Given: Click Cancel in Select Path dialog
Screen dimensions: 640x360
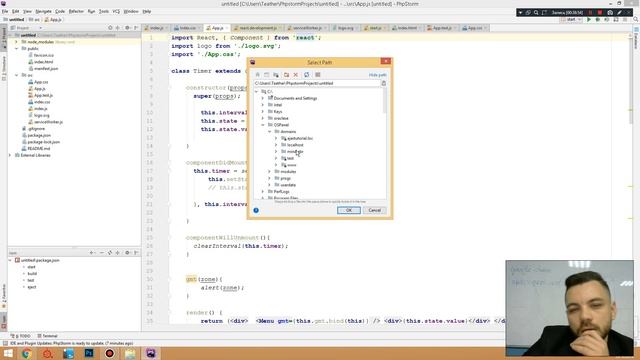Looking at the screenshot, I should [x=374, y=210].
